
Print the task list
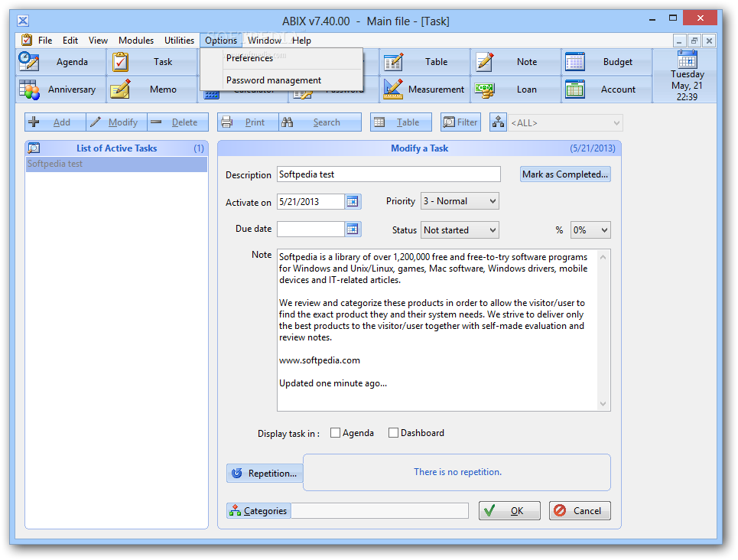pos(248,122)
